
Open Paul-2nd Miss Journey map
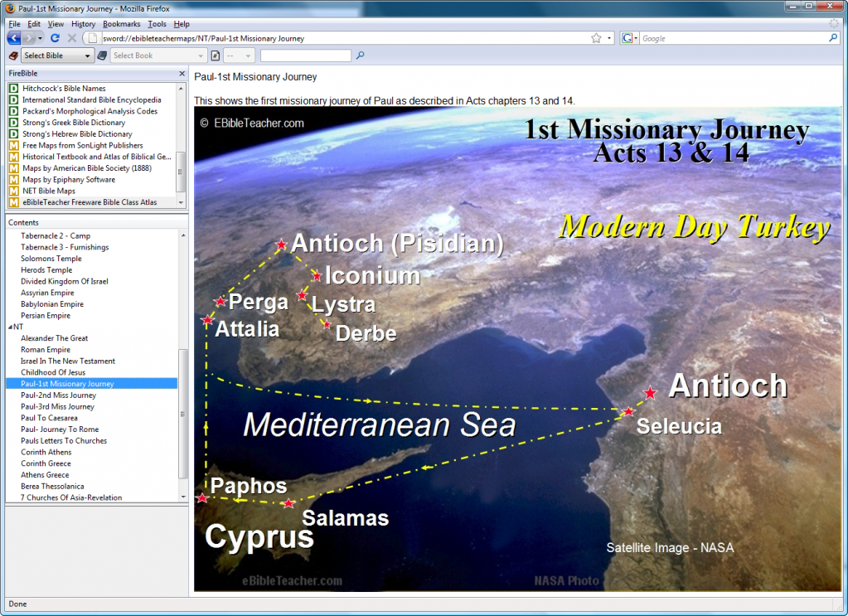coord(58,395)
